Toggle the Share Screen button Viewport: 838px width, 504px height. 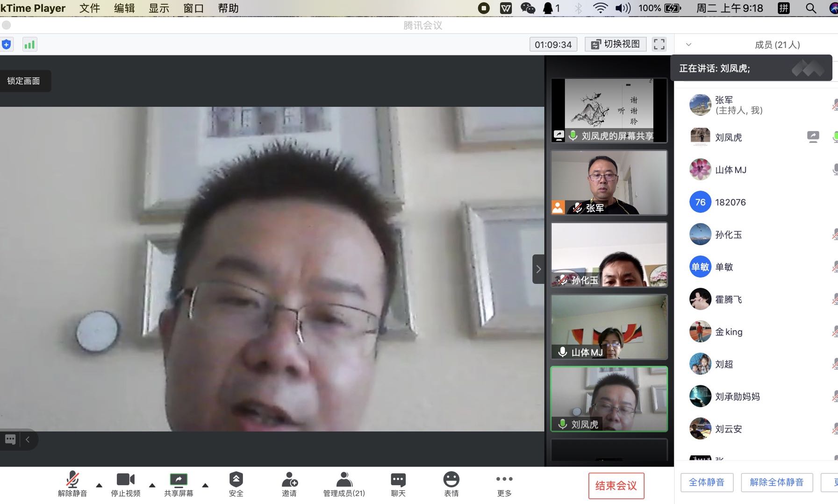[x=179, y=484]
